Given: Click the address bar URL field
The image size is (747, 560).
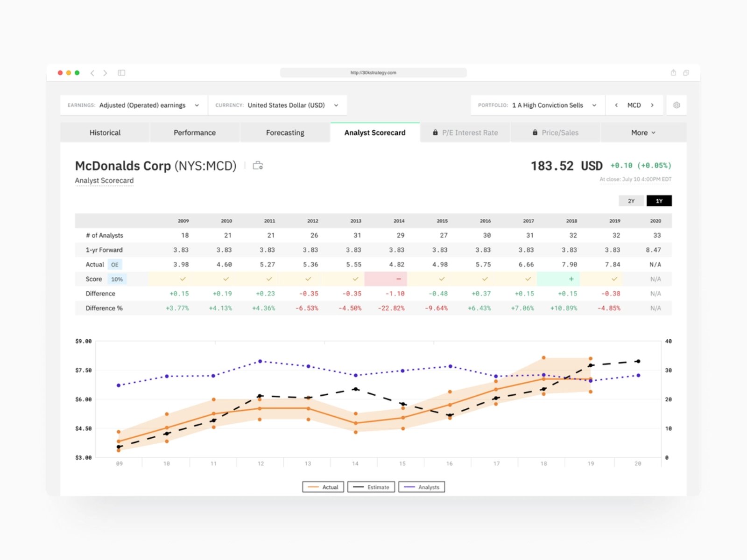Looking at the screenshot, I should (373, 73).
